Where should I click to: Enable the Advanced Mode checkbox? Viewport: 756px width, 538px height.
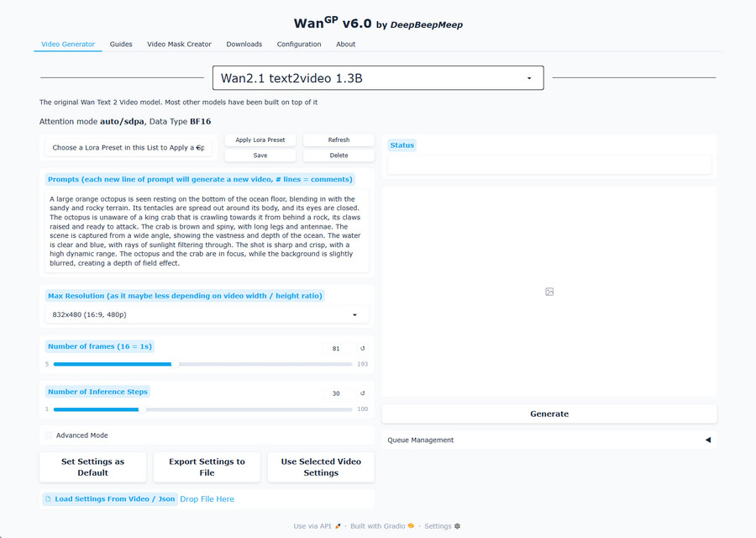coord(50,435)
